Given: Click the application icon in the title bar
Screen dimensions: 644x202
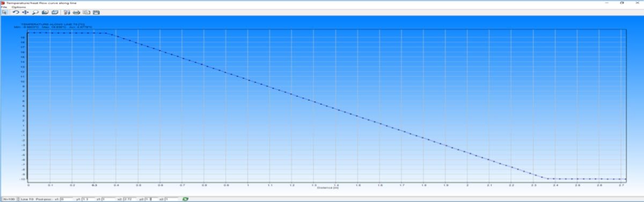Looking at the screenshot, I should coord(3,3).
